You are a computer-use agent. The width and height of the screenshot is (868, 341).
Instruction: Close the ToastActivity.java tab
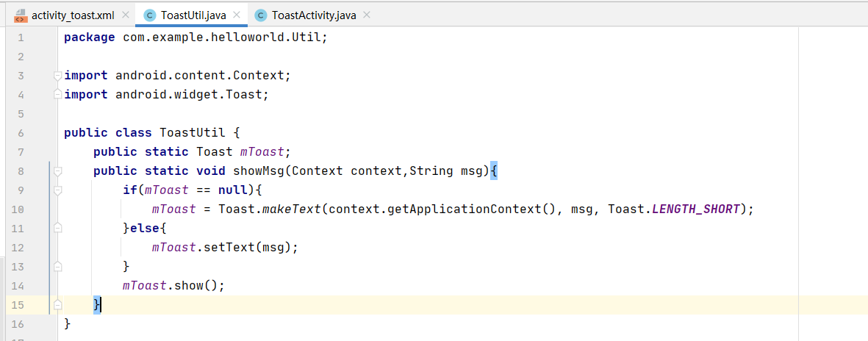(x=367, y=15)
